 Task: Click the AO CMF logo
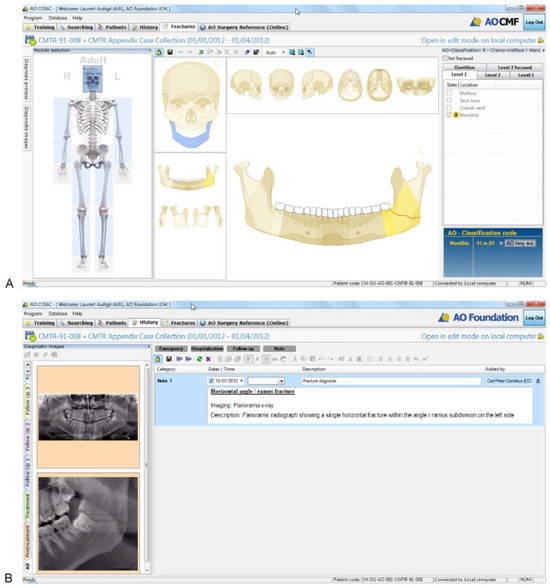[x=494, y=22]
